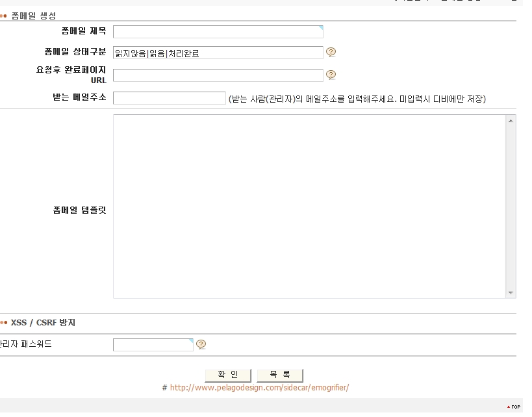
Task: Click the 폼메일 생성 section heading
Action: (33, 15)
